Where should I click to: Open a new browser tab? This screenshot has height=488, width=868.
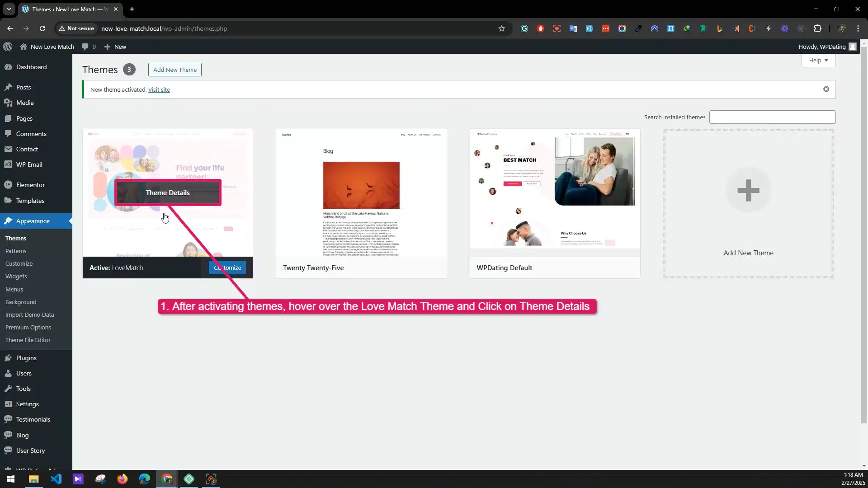(132, 9)
